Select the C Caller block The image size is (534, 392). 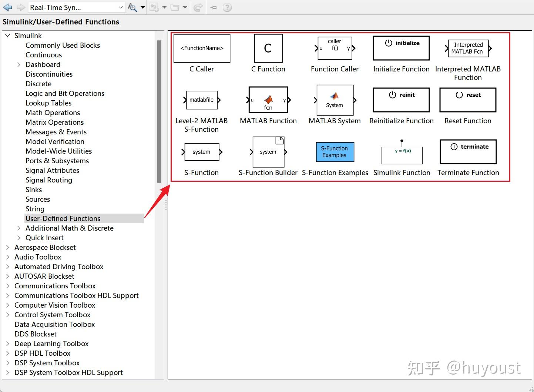[x=202, y=48]
